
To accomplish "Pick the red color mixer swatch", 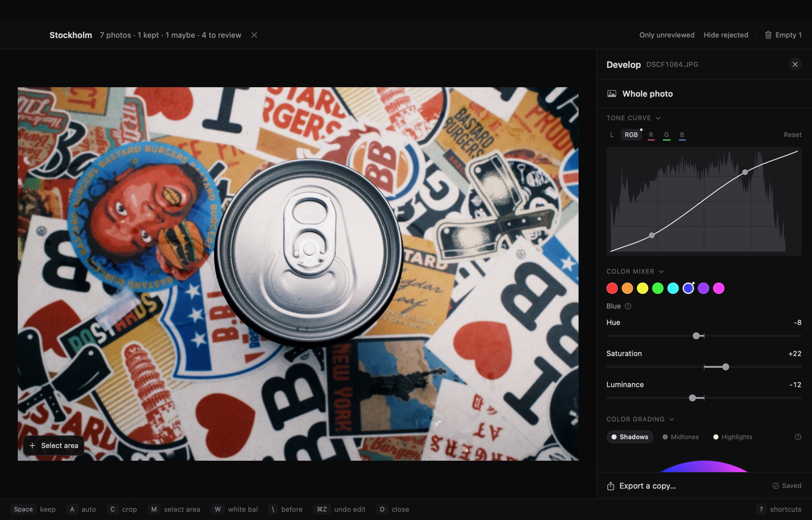I will click(612, 288).
